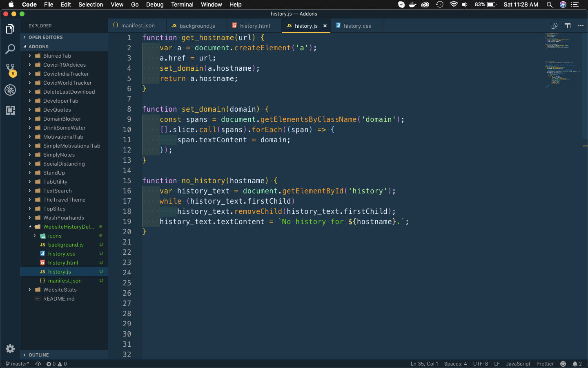Open the notifications bell in status bar
Screen dimensions: 588x368
pyautogui.click(x=577, y=364)
